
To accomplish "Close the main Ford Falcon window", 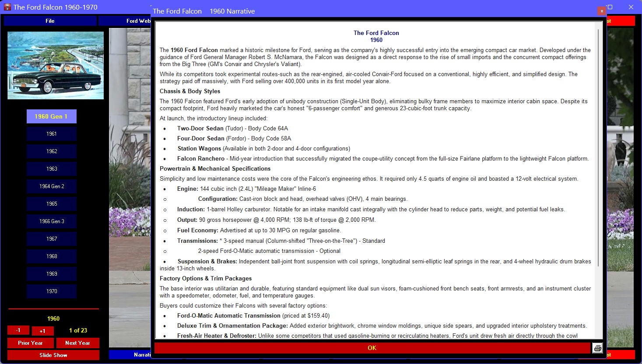I will 631,7.
